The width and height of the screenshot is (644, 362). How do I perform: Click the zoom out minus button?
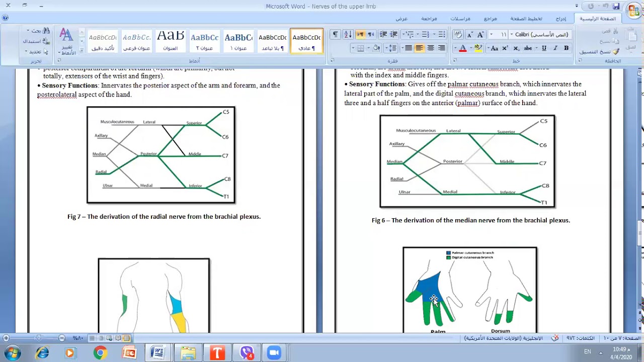[x=61, y=338]
